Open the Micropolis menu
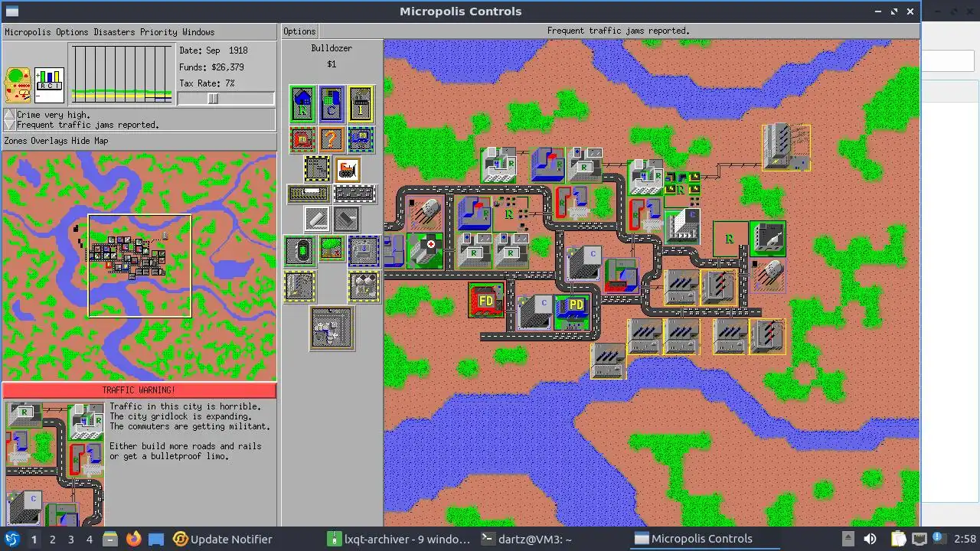The width and height of the screenshot is (980, 551). coord(28,32)
